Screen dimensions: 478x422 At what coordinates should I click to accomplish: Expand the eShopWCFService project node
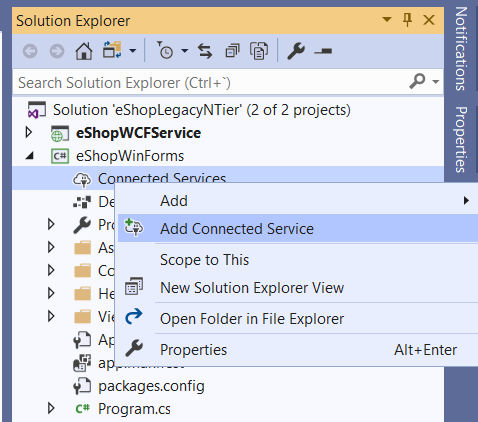[x=29, y=133]
